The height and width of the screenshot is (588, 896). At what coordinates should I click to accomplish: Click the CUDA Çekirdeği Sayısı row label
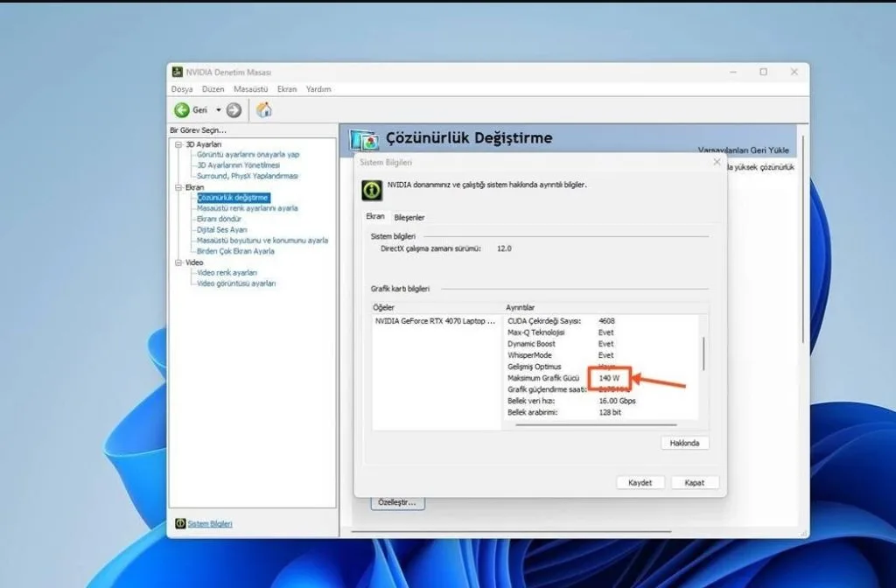pyautogui.click(x=544, y=321)
